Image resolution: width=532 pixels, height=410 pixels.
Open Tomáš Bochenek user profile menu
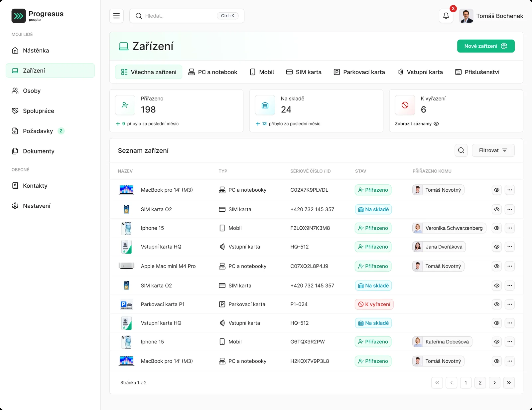[491, 16]
